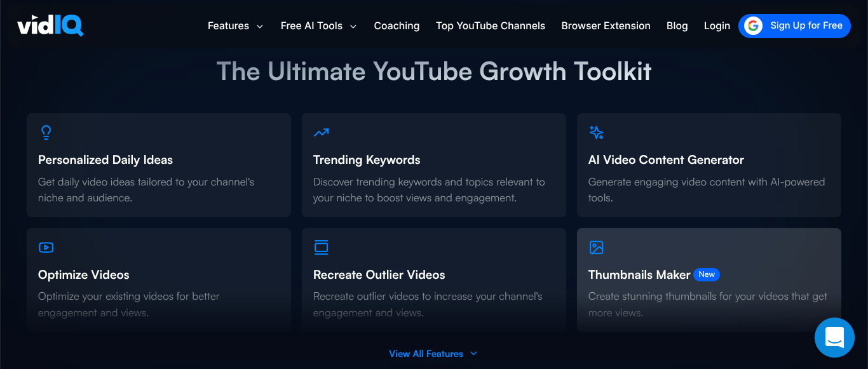Expand the Free AI Tools dropdown chevron
868x369 pixels.
(x=353, y=26)
